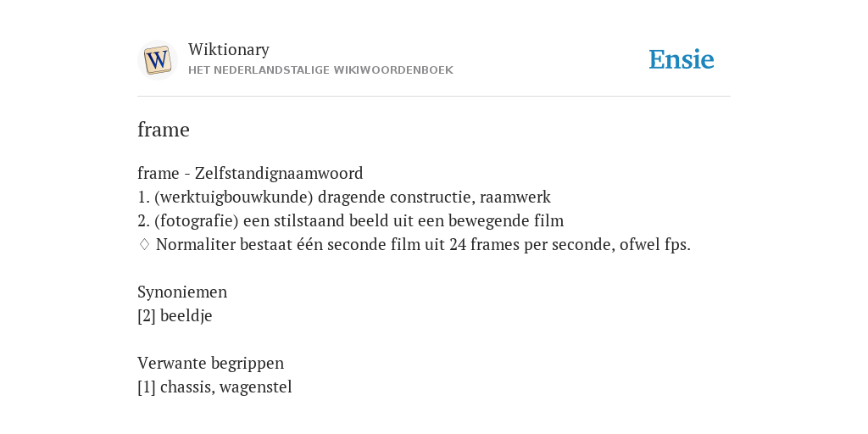Click the '[2]' reference marker under Synoniemen

[146, 316]
